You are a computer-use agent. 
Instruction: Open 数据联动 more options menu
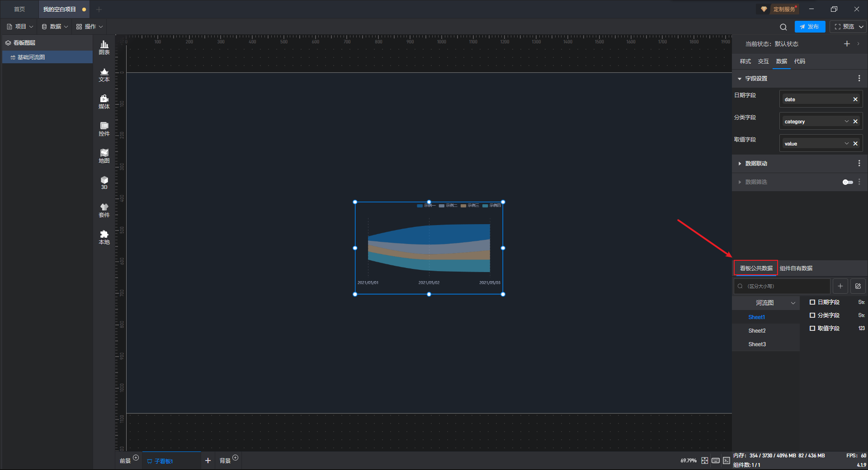(859, 164)
